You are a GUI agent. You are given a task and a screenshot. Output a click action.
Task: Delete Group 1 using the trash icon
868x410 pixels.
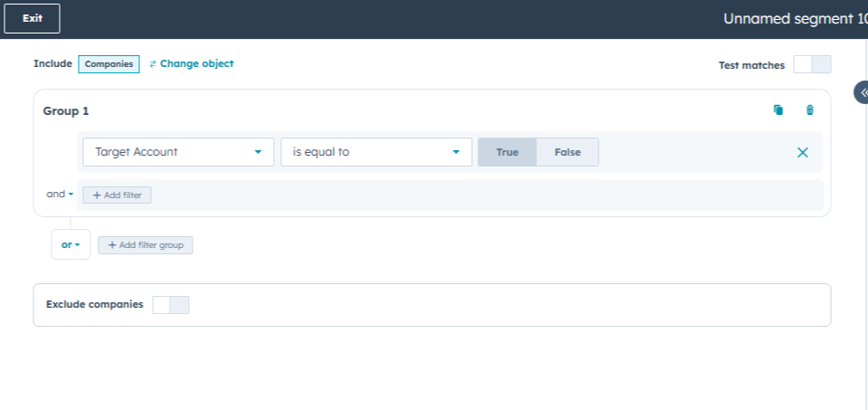coord(809,110)
